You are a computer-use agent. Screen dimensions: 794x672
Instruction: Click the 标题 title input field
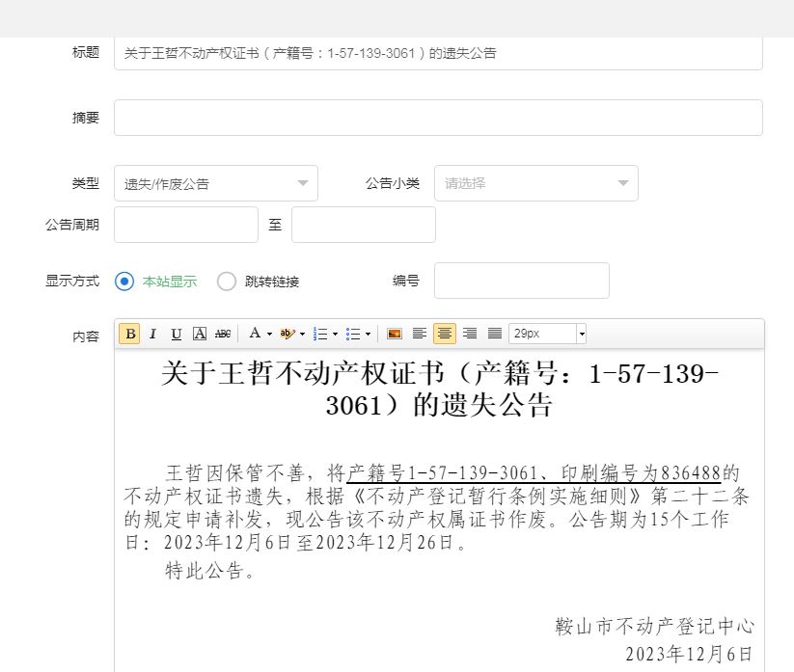click(x=438, y=53)
